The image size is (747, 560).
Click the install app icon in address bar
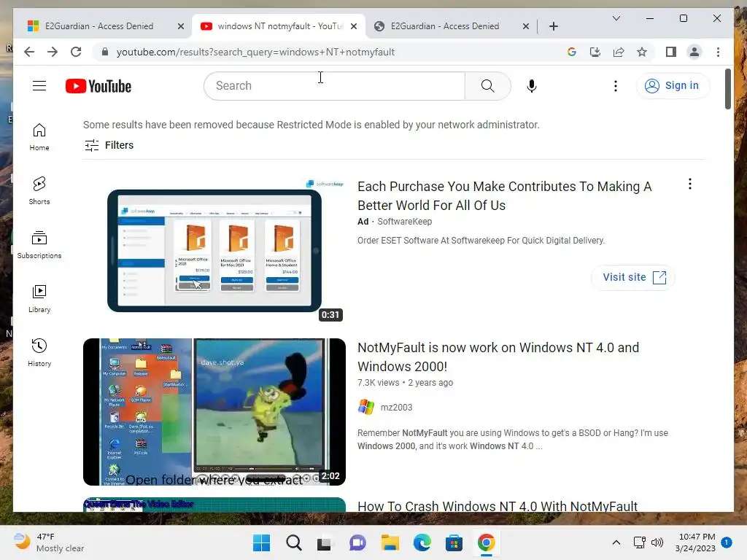595,52
